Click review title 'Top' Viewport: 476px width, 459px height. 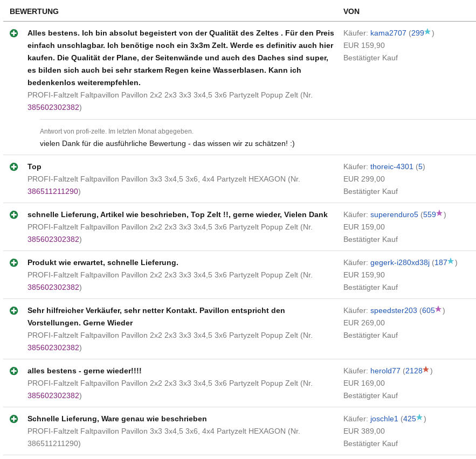coord(35,167)
